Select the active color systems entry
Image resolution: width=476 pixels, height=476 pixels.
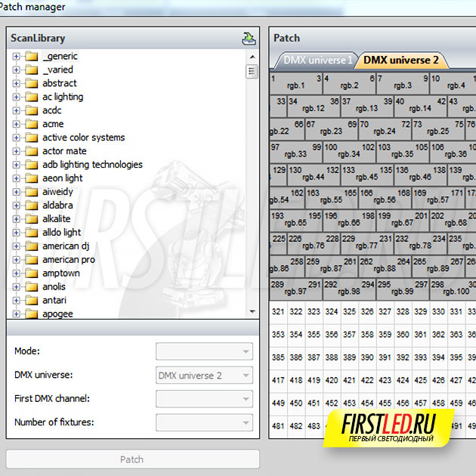point(83,138)
